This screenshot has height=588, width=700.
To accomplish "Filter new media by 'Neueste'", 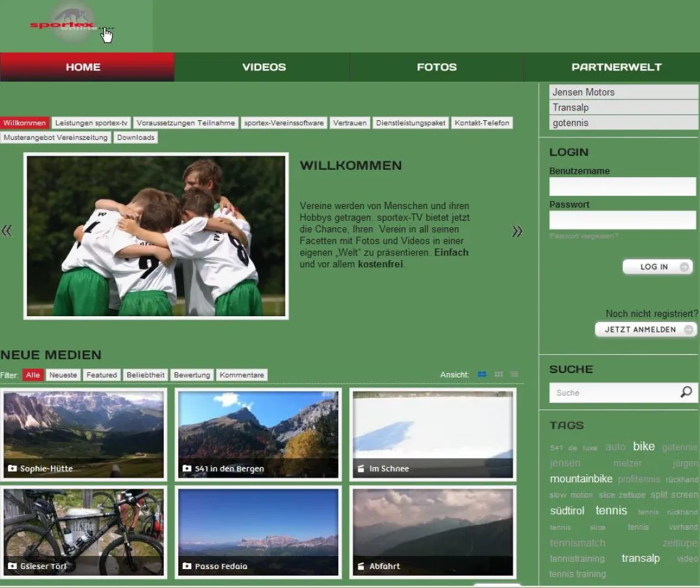I will tap(63, 375).
